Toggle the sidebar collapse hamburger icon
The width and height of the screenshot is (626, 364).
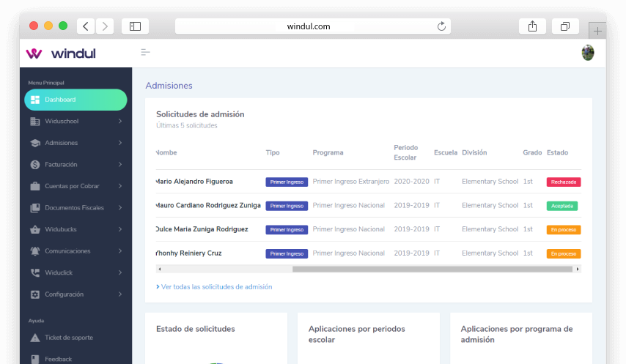[x=145, y=53]
